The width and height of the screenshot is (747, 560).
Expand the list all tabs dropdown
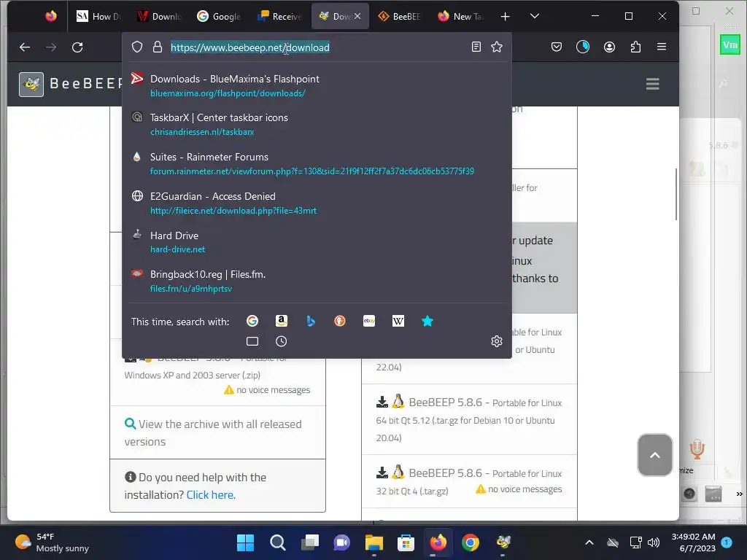(x=535, y=16)
